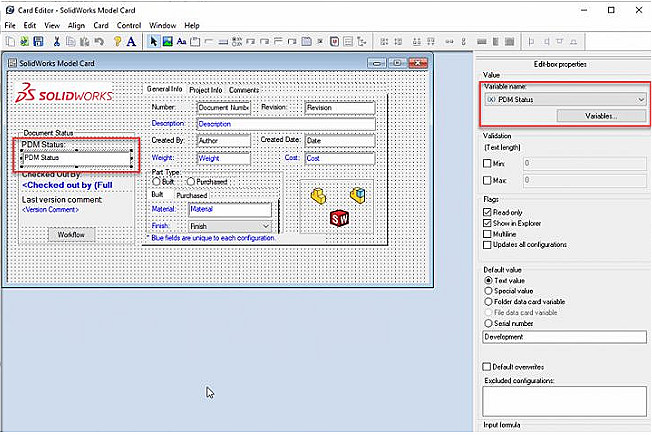Select the Image control tool icon

[167, 41]
